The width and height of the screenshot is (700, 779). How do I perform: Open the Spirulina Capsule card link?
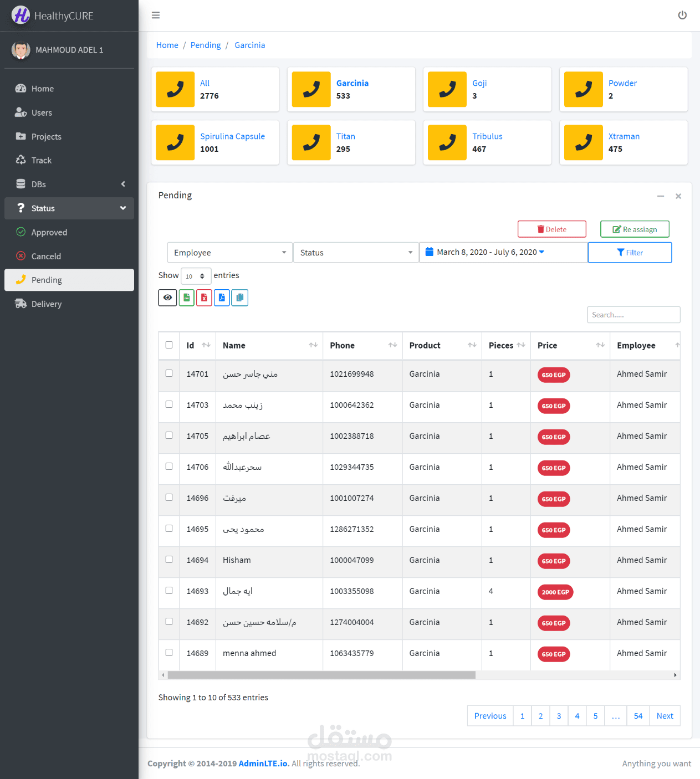232,136
